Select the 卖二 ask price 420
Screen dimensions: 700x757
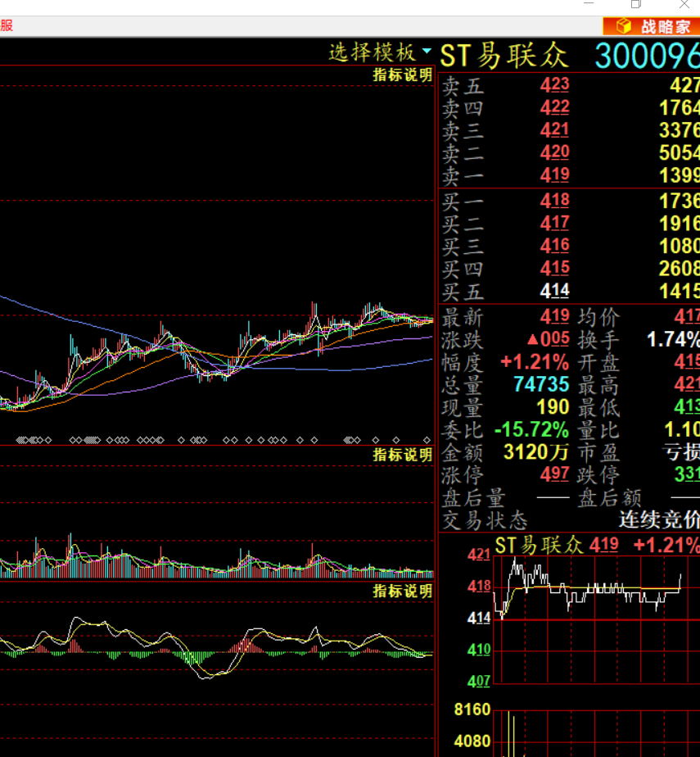pos(555,152)
